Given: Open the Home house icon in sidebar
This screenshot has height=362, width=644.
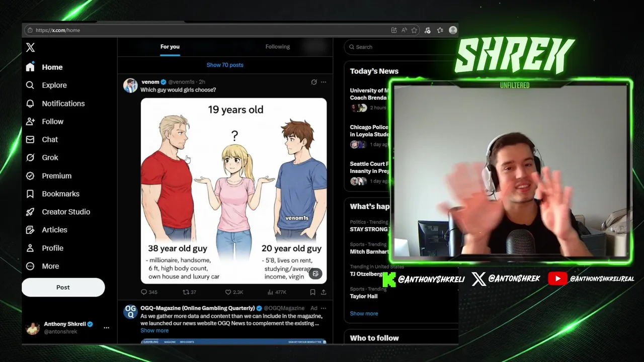Looking at the screenshot, I should coord(30,67).
